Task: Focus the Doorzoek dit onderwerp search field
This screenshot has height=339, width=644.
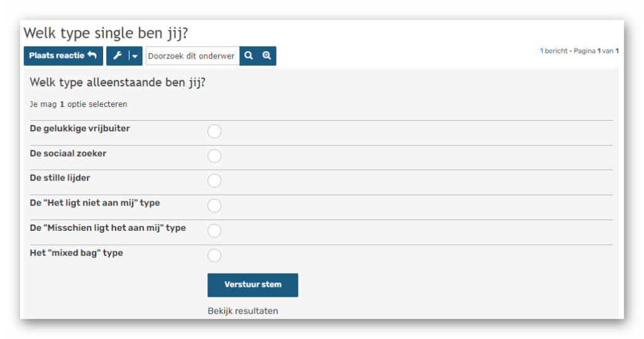Action: (192, 56)
